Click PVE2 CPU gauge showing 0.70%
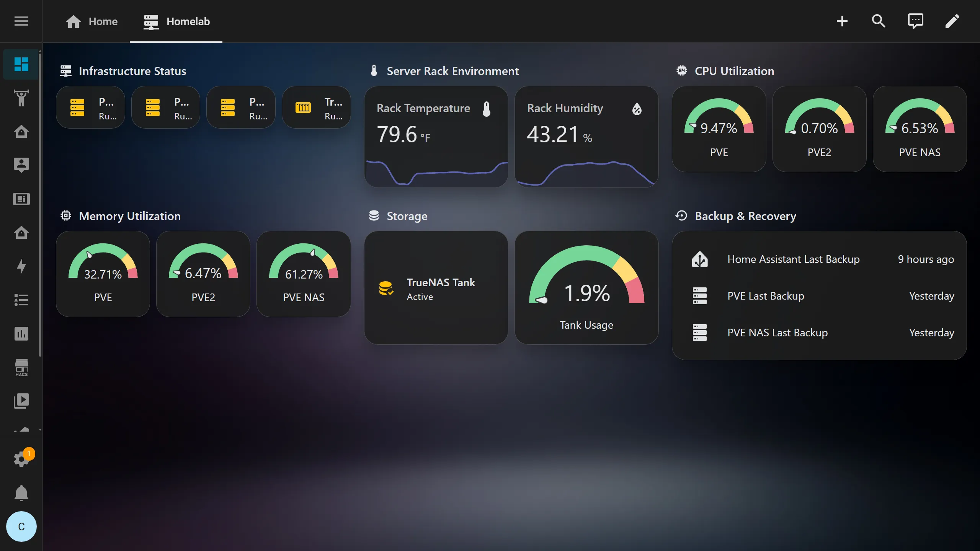 coord(819,129)
